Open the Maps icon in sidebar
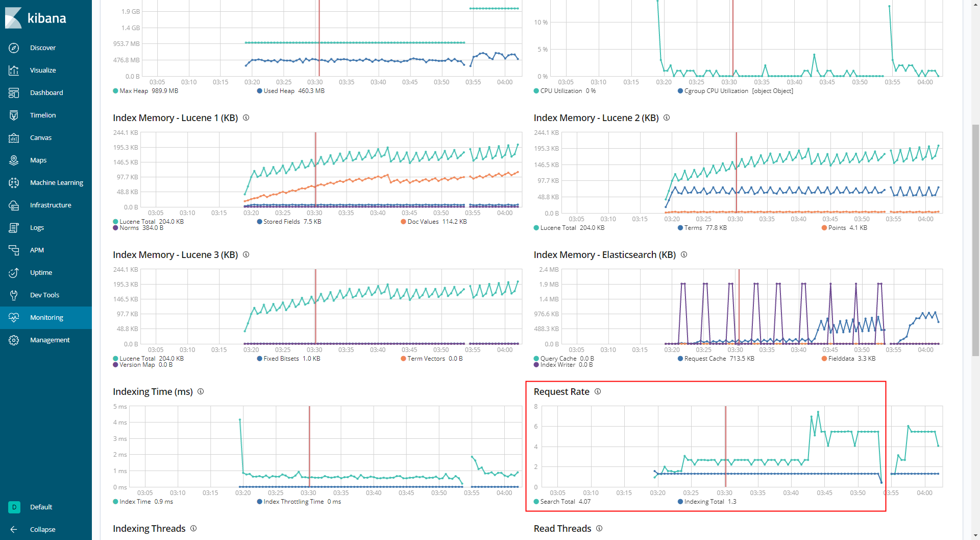The height and width of the screenshot is (540, 980). [x=14, y=160]
